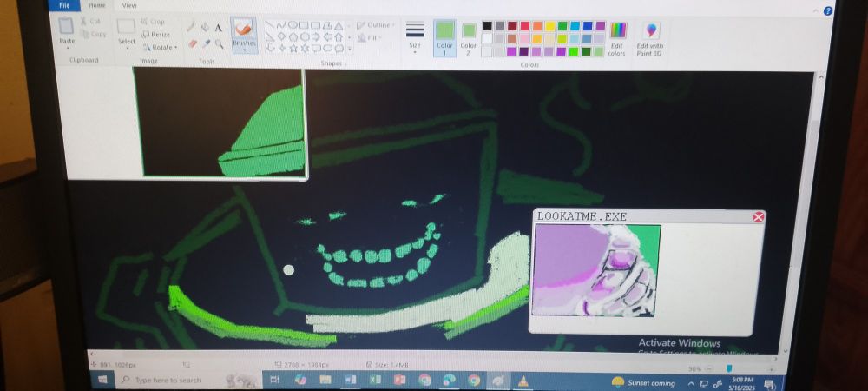
Task: Select the Magnifier tool
Action: coord(220,43)
